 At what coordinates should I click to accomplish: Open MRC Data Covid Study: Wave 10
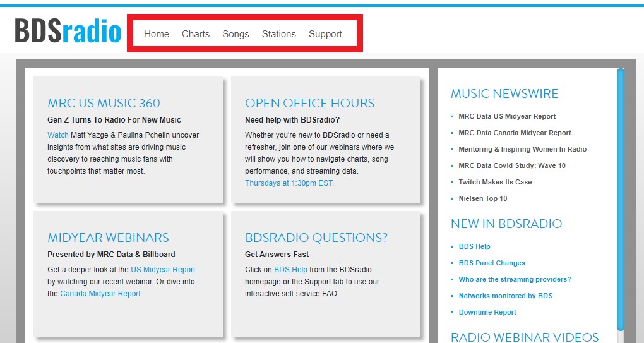(x=512, y=165)
